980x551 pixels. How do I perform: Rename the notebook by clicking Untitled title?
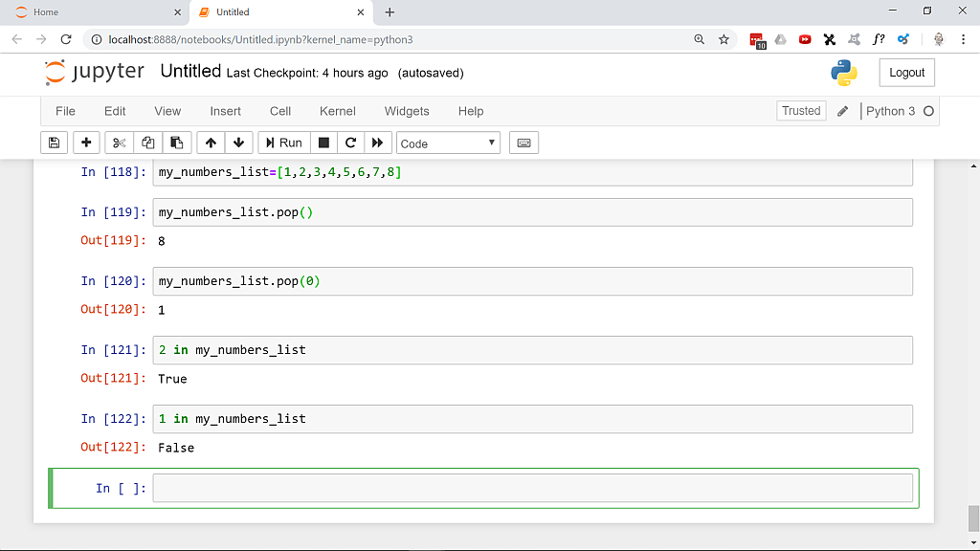pos(190,71)
